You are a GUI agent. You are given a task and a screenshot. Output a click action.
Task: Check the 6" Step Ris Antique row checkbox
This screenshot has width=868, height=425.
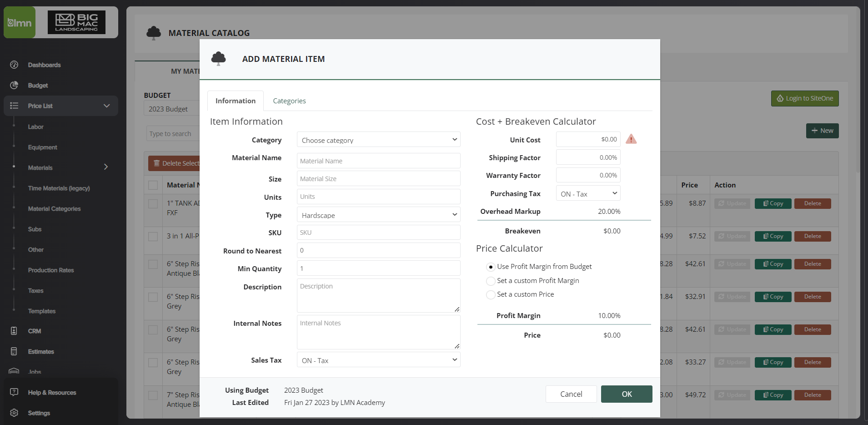coord(153,264)
